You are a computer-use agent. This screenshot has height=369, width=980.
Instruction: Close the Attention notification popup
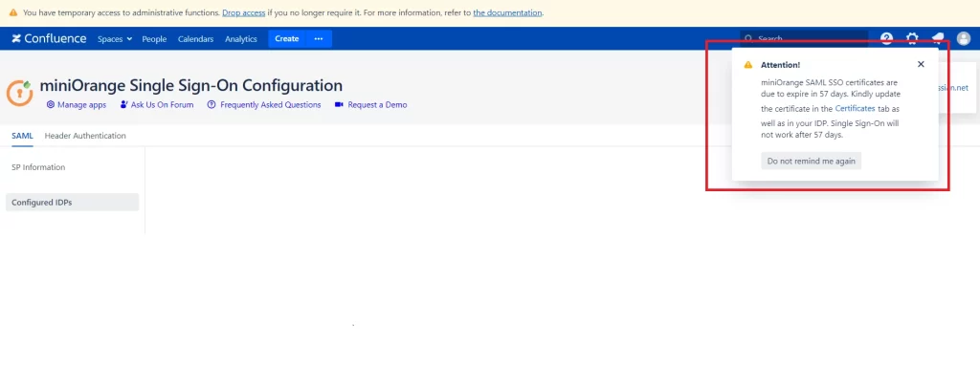921,64
